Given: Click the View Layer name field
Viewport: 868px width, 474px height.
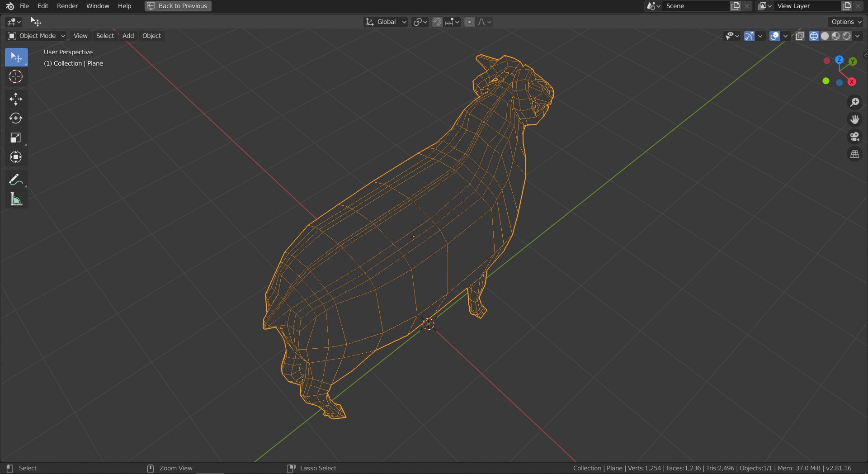Looking at the screenshot, I should coord(807,6).
